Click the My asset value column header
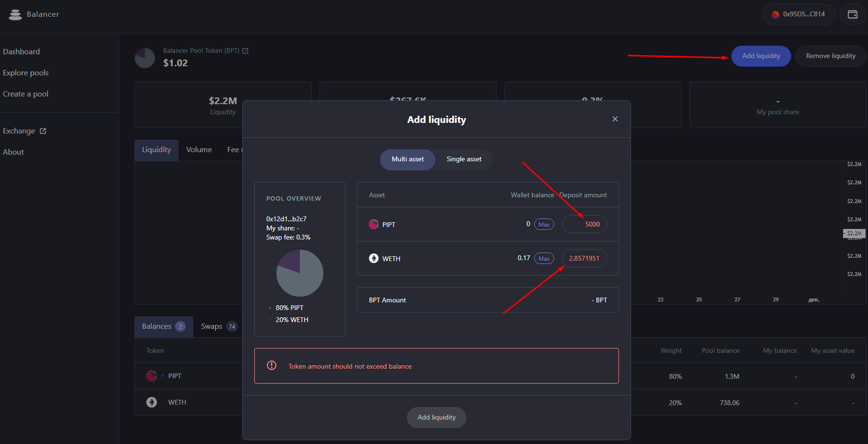 coord(832,351)
